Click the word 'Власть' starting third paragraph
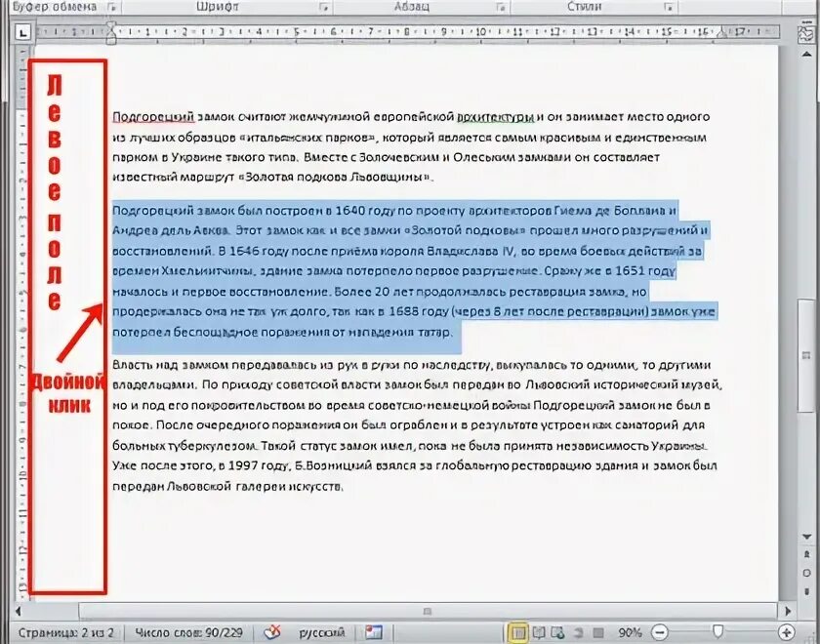Image resolution: width=820 pixels, height=644 pixels. click(133, 365)
